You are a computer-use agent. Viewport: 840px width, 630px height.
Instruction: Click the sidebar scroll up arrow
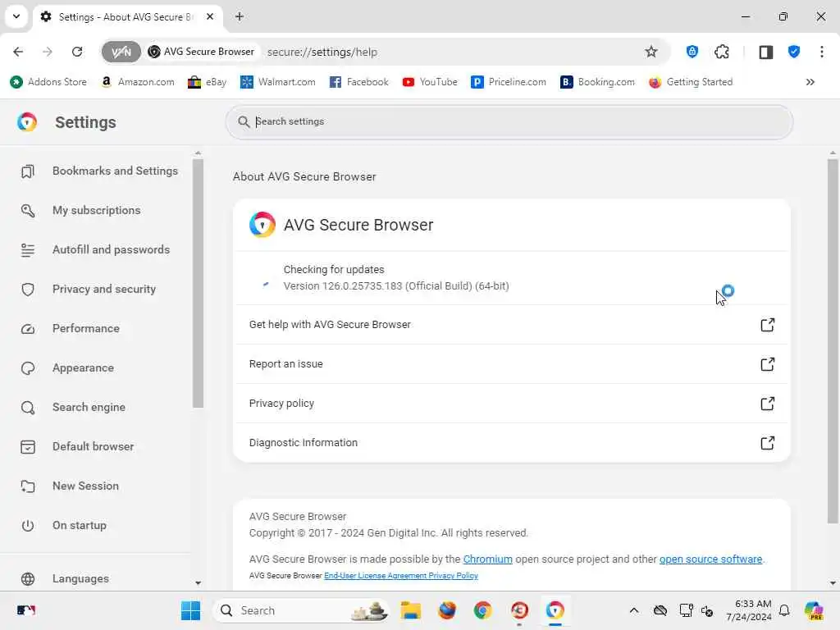pos(199,153)
